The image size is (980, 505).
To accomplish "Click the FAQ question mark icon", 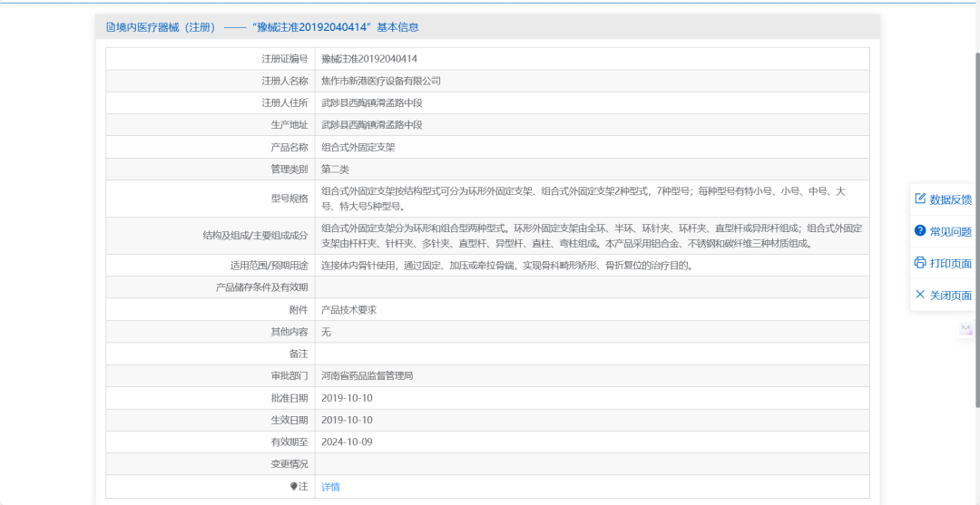I will click(x=919, y=231).
